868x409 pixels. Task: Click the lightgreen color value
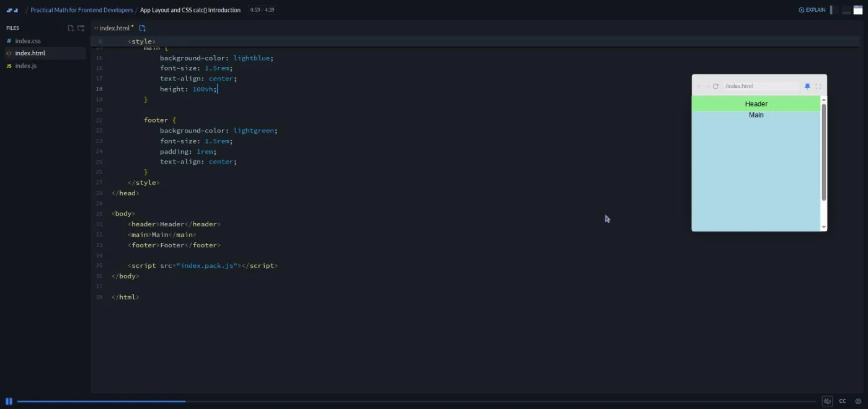[254, 131]
